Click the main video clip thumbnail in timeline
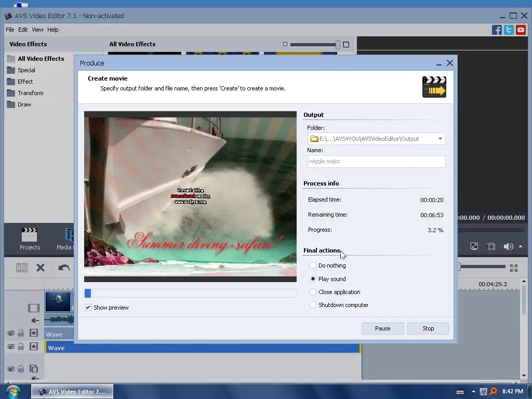The image size is (532, 399). pos(58,301)
